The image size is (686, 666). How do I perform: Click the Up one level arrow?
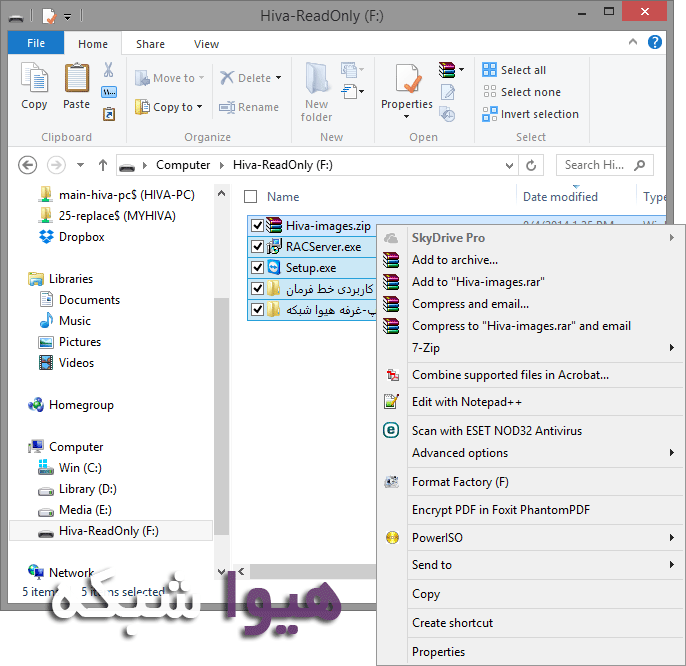[x=103, y=165]
